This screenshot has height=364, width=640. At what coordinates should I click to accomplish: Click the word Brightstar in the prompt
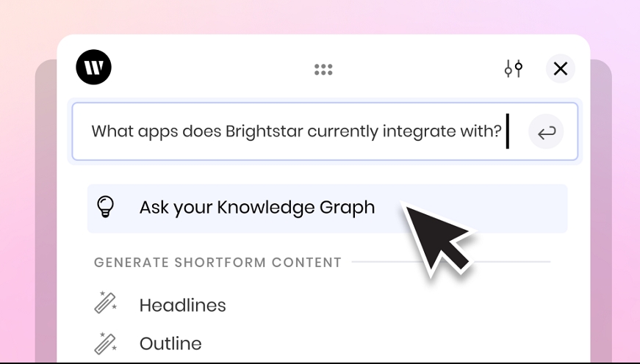(265, 131)
